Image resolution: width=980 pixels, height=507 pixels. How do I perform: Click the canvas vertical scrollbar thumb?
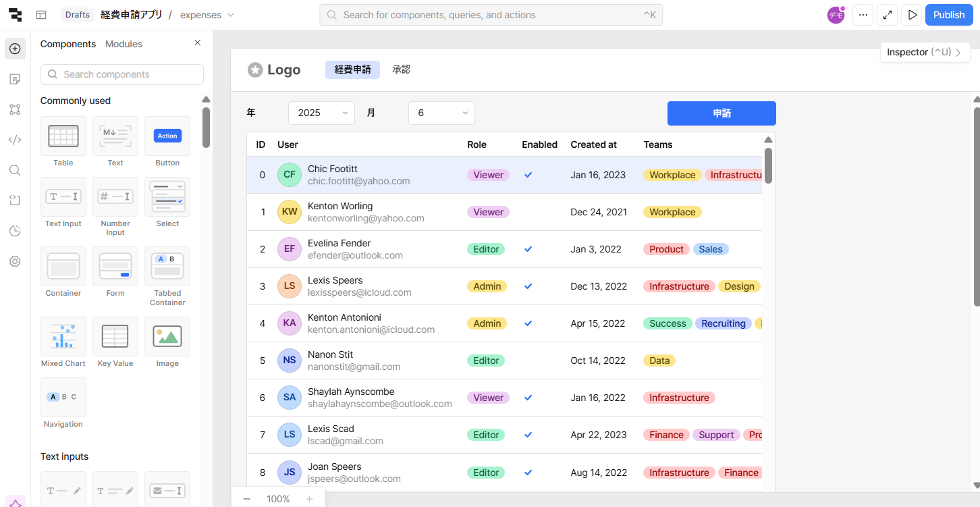coord(976,206)
